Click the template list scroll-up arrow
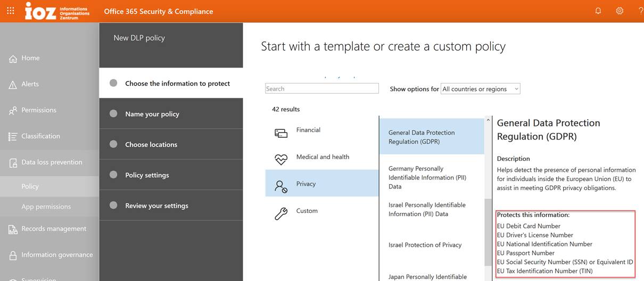 (488, 120)
